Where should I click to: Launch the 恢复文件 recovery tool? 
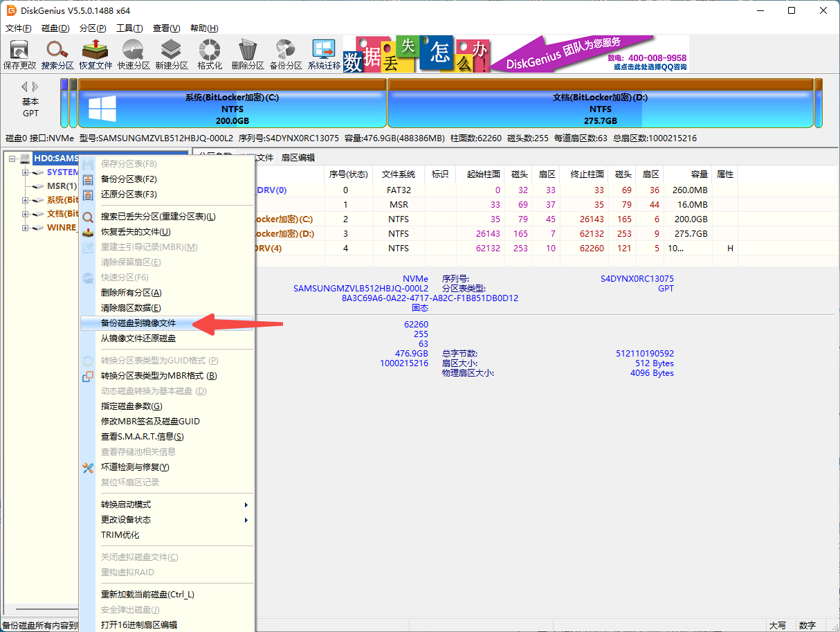click(x=95, y=54)
